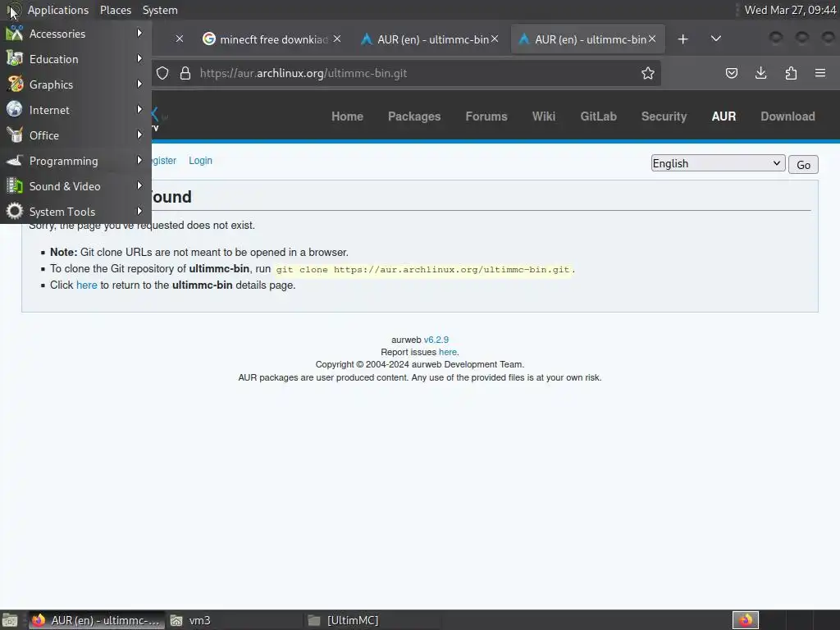This screenshot has width=840, height=630.
Task: Click the Office stationery icon
Action: 15,135
